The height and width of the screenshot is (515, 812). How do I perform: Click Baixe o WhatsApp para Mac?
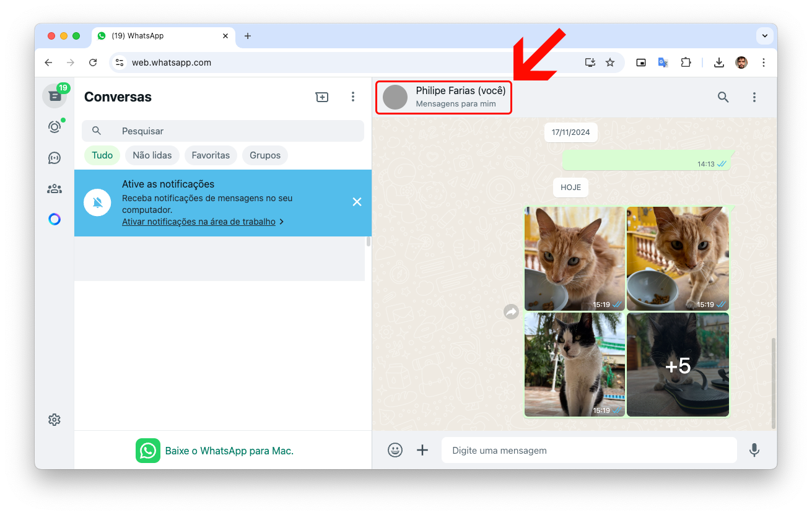coord(229,451)
